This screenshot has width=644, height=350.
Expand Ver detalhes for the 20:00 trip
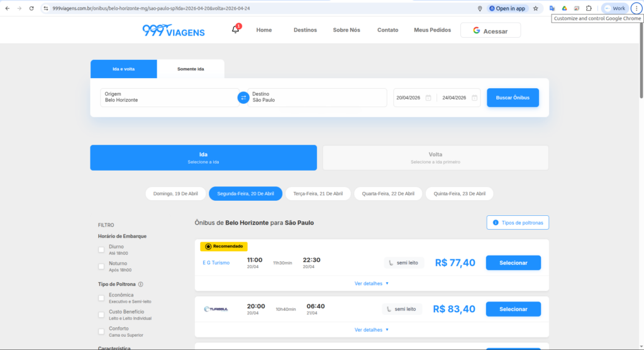[371, 330]
